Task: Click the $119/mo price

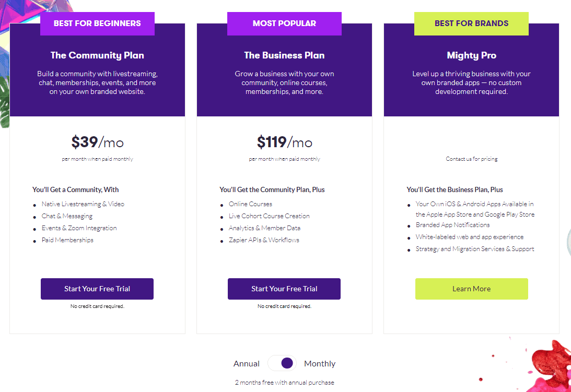Action: click(284, 142)
